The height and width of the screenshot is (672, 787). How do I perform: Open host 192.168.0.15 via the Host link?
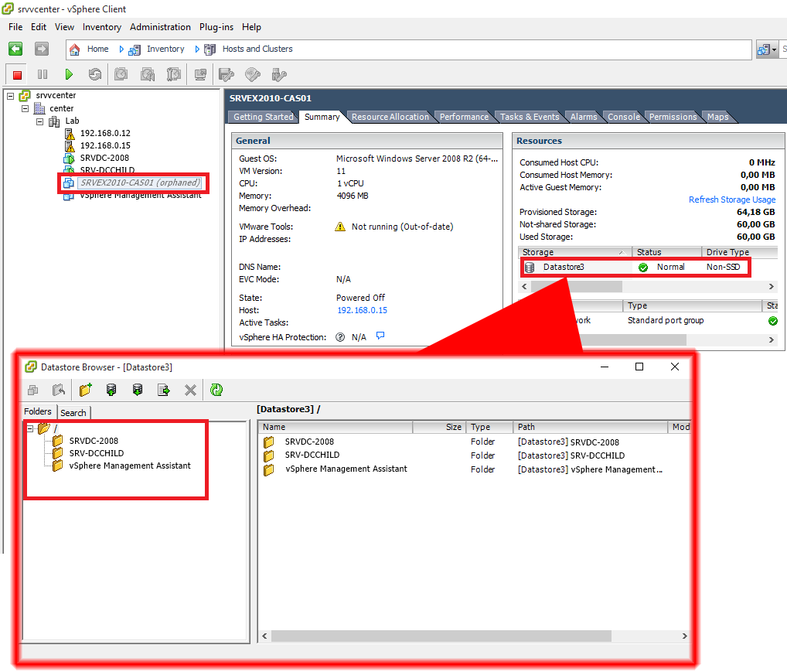(362, 309)
